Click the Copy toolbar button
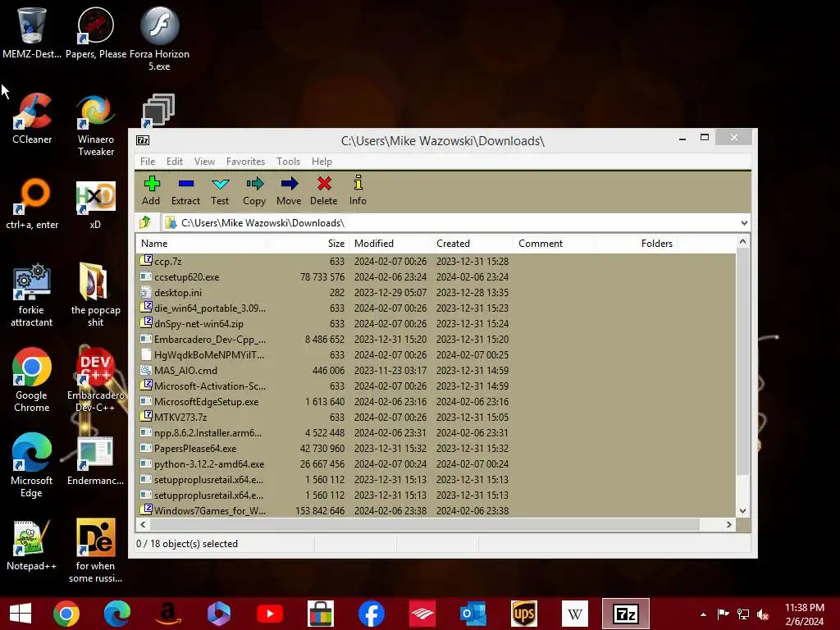 [x=254, y=190]
